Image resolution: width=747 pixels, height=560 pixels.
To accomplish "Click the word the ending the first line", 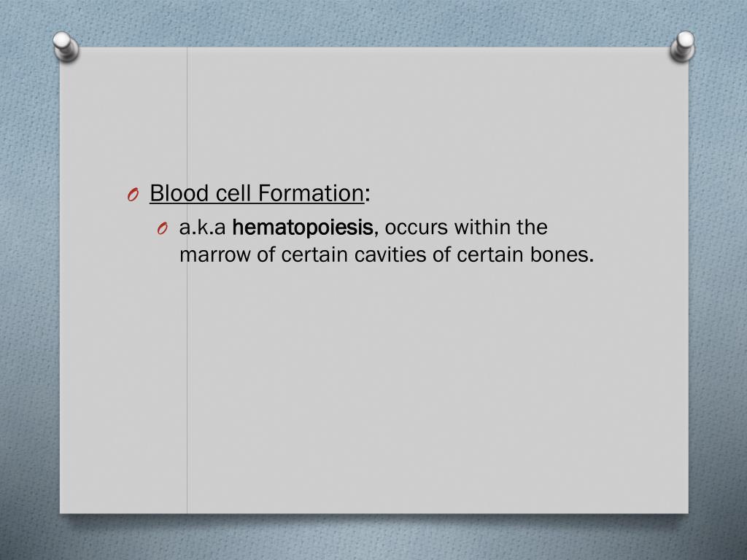I will (x=532, y=227).
